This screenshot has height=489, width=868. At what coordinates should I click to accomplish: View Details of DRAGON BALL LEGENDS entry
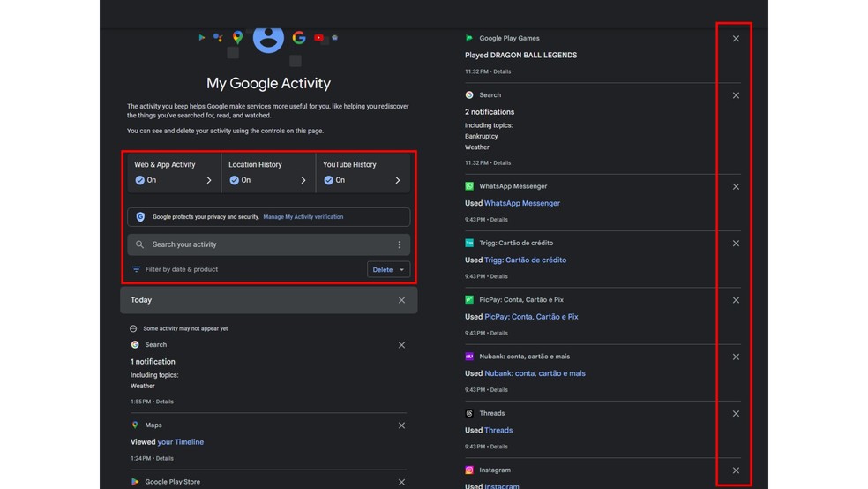click(x=502, y=71)
